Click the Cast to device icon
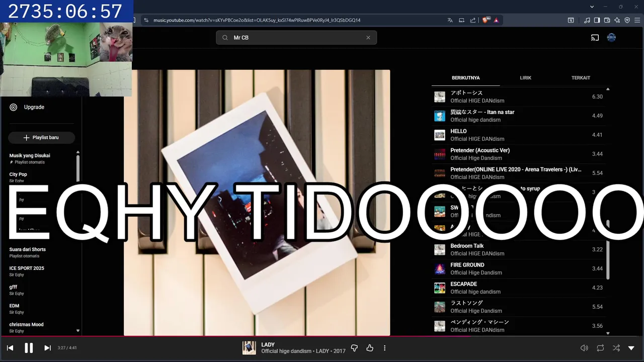 pos(595,38)
